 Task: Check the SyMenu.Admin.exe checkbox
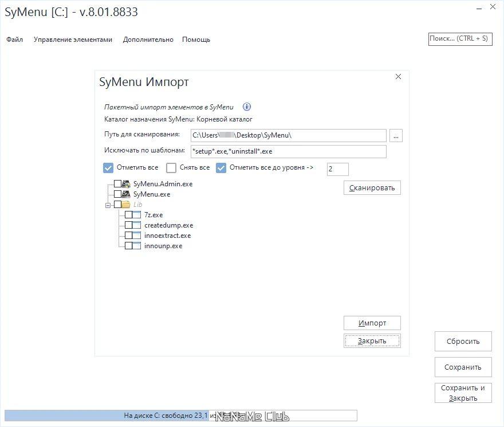(117, 184)
